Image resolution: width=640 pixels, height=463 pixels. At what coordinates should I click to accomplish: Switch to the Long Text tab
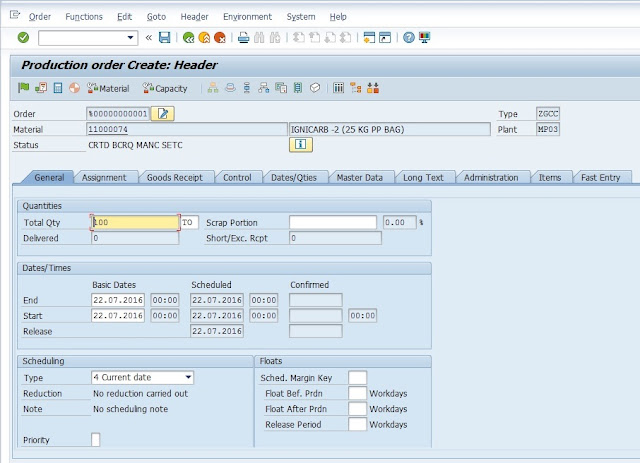(x=423, y=178)
